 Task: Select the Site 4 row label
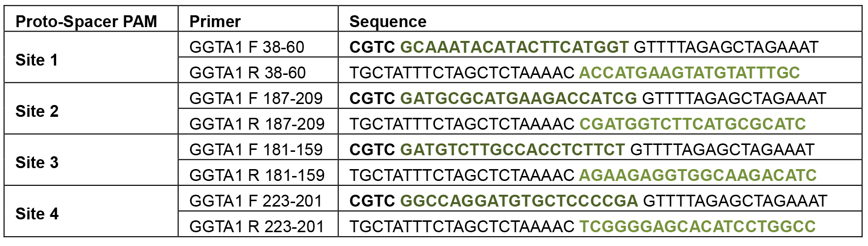click(37, 214)
